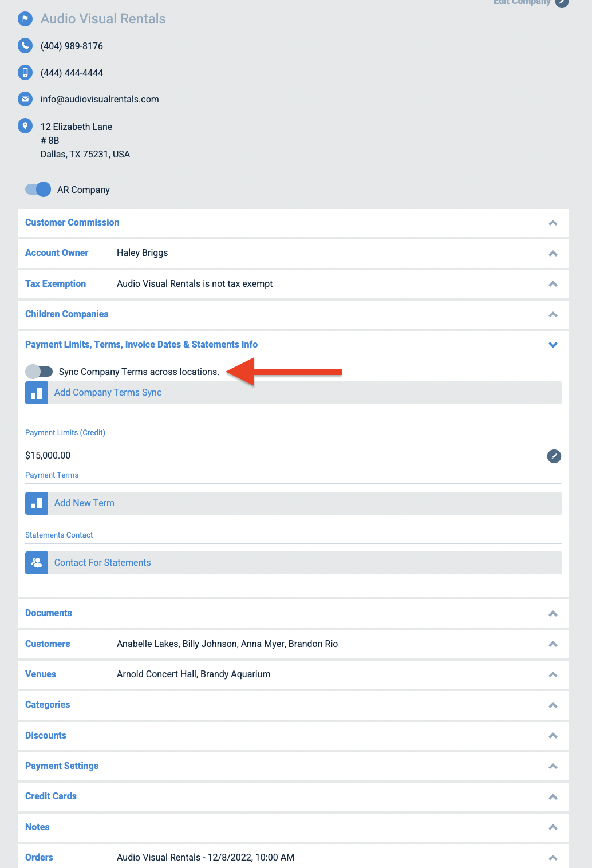
Task: Expand the Payment Settings chevron
Action: coord(553,766)
